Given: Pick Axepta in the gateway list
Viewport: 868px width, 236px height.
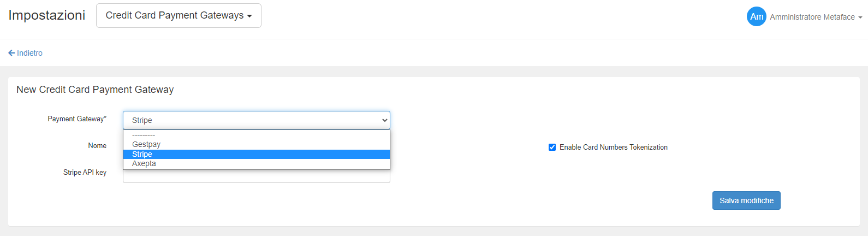Looking at the screenshot, I should point(144,163).
